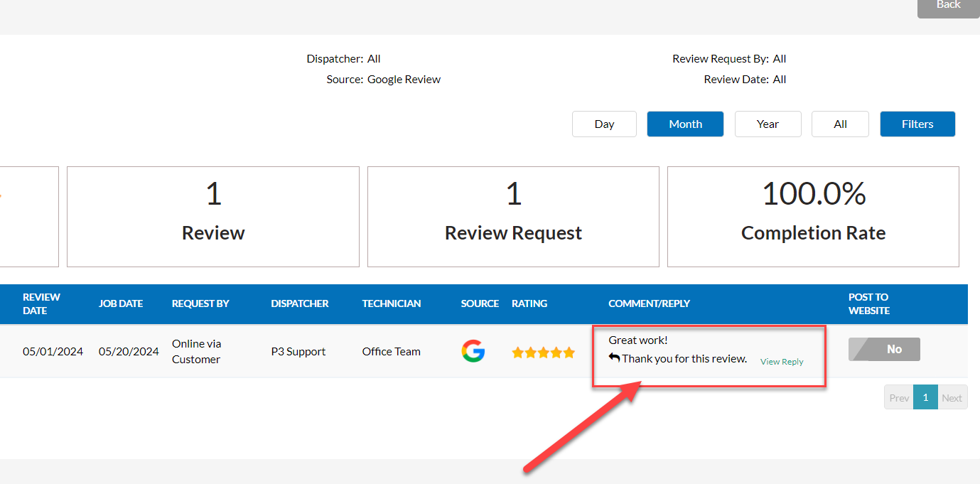This screenshot has height=484, width=980.
Task: Go to the Next page
Action: (x=952, y=398)
